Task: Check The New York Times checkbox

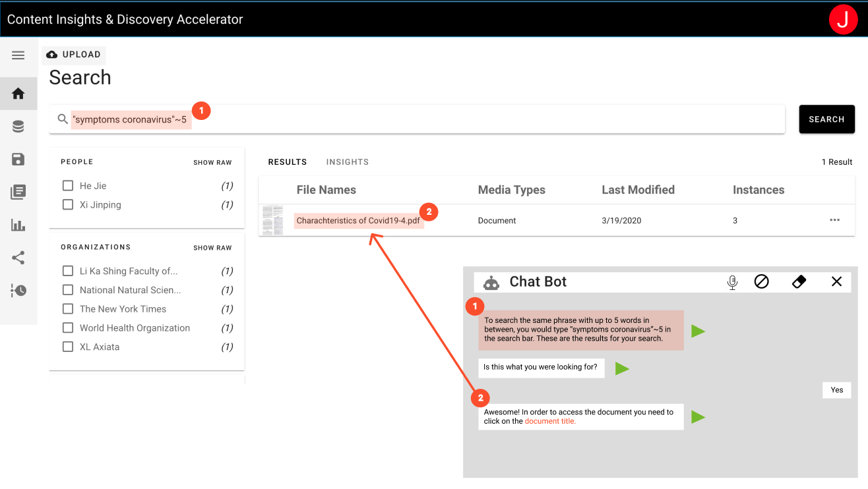Action: click(67, 309)
